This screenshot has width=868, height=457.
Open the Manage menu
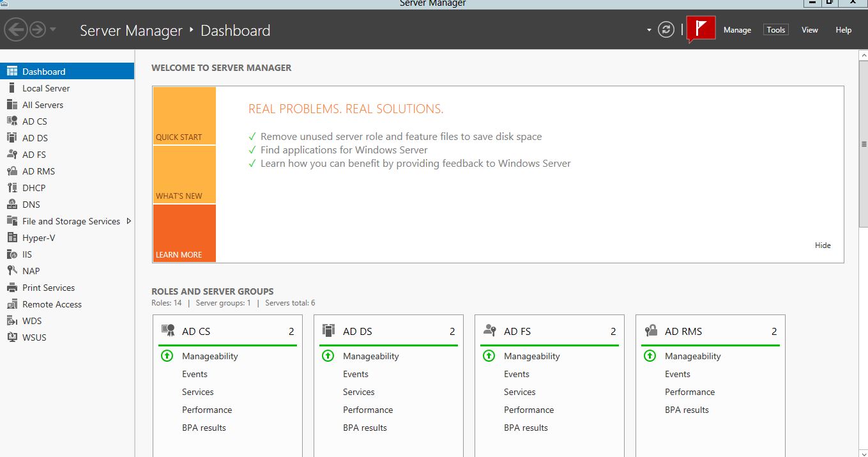pyautogui.click(x=737, y=30)
